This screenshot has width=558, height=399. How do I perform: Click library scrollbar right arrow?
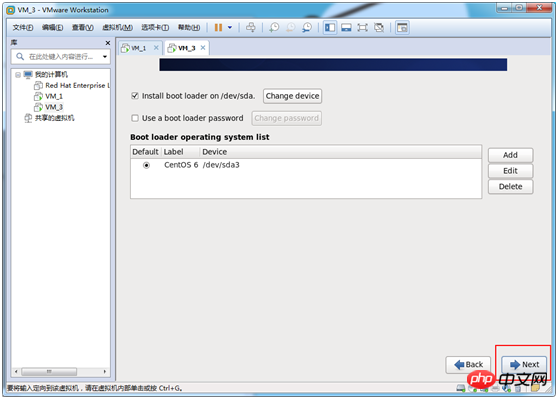(x=105, y=372)
